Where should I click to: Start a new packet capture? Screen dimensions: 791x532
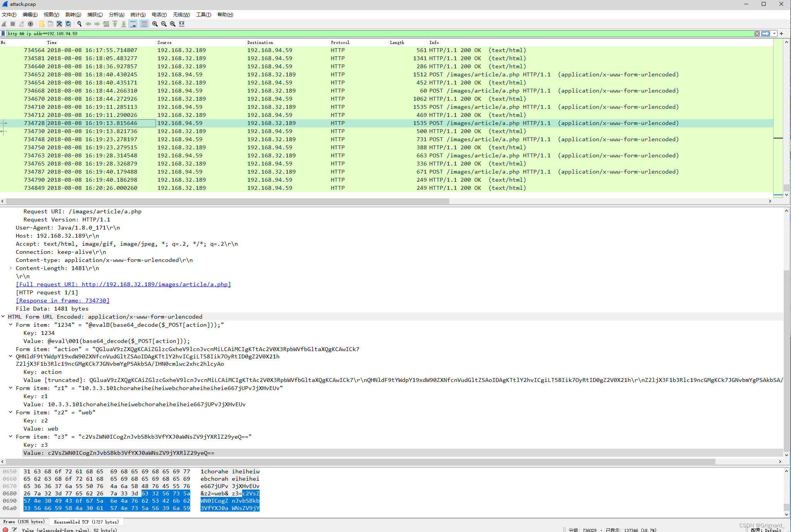click(x=4, y=24)
